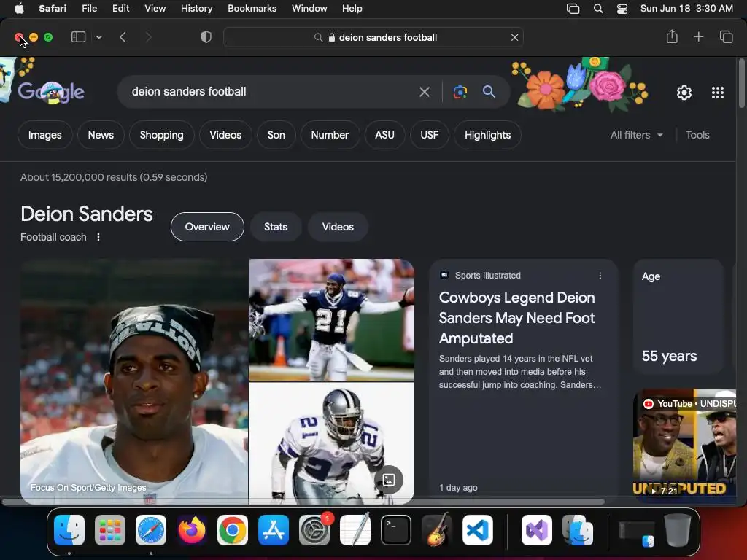This screenshot has width=747, height=560.
Task: Search by image with Google Lens icon
Action: point(460,92)
